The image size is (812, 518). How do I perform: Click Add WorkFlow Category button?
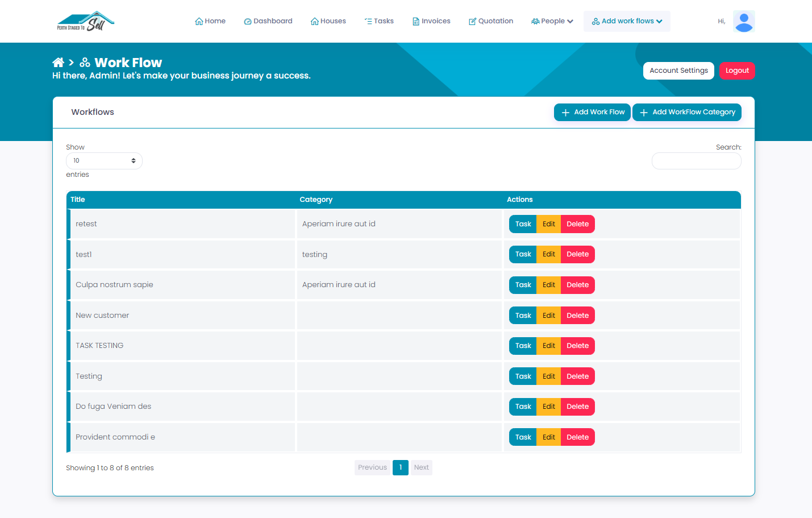(x=687, y=113)
